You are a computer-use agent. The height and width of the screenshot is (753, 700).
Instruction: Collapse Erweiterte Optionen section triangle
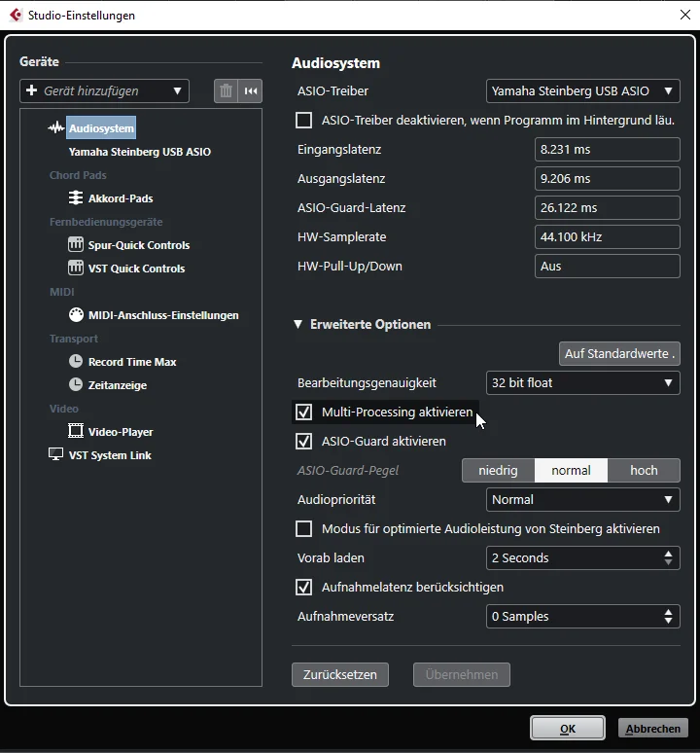(297, 325)
